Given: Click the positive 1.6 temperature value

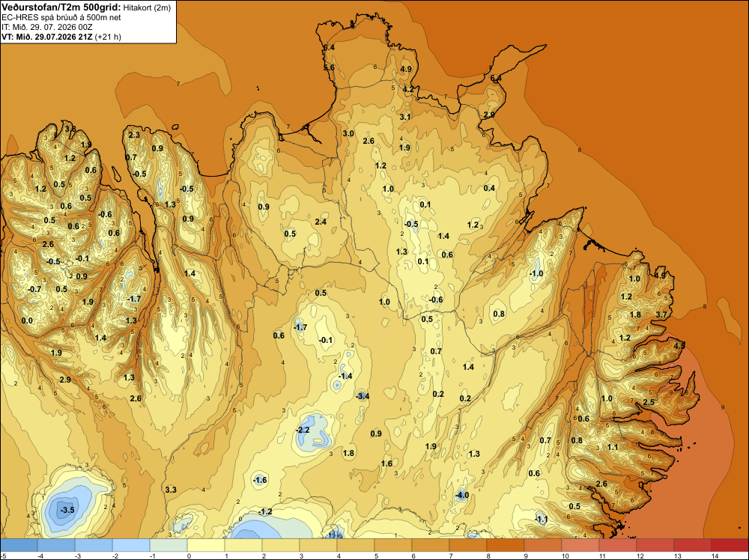Looking at the screenshot, I should pyautogui.click(x=387, y=463).
